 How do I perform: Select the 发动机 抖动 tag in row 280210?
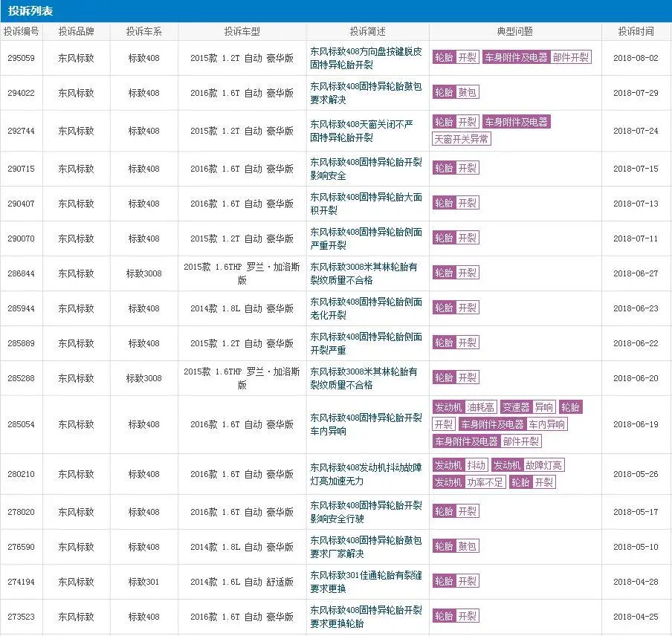[x=460, y=465]
